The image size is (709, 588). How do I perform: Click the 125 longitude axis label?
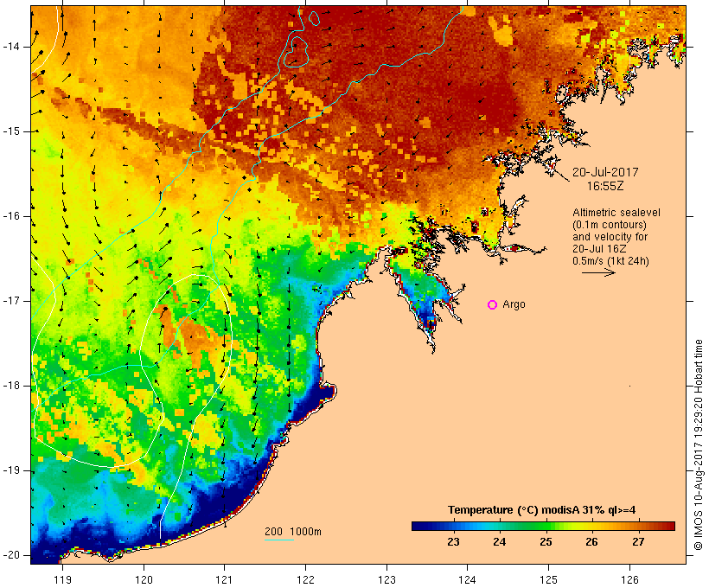click(x=548, y=579)
